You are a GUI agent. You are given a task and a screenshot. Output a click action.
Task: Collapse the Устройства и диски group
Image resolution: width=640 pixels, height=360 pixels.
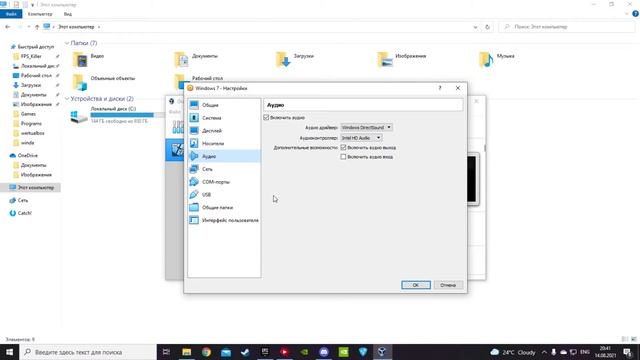click(x=67, y=99)
